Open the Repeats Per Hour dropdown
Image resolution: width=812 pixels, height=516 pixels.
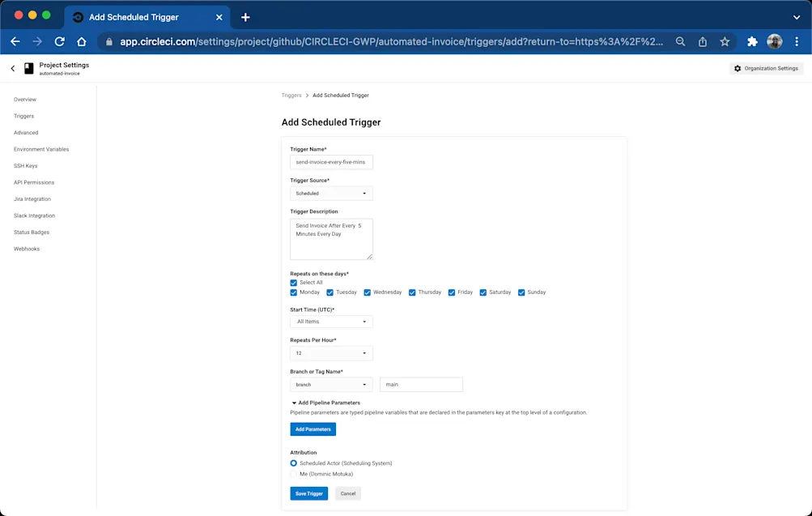pyautogui.click(x=331, y=353)
